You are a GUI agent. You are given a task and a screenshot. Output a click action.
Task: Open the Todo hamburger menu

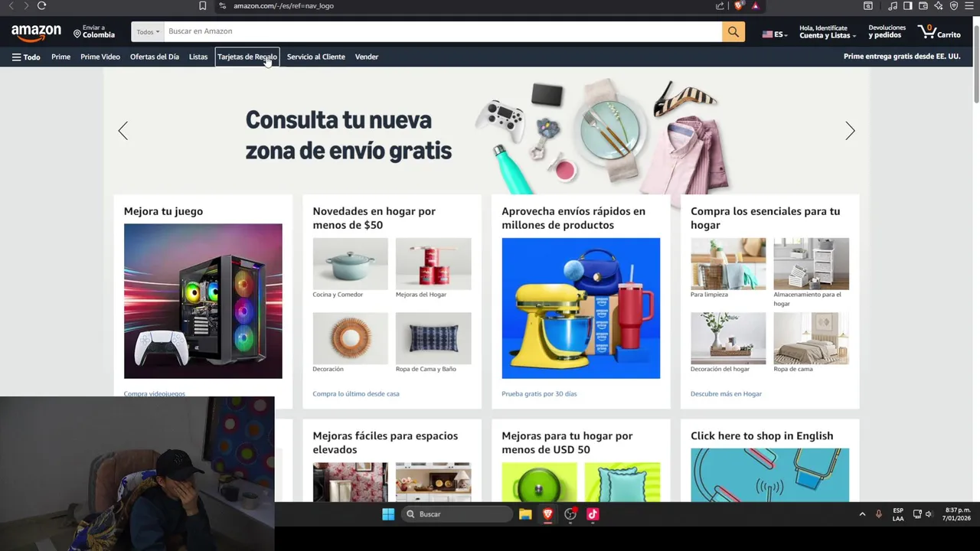tap(25, 57)
